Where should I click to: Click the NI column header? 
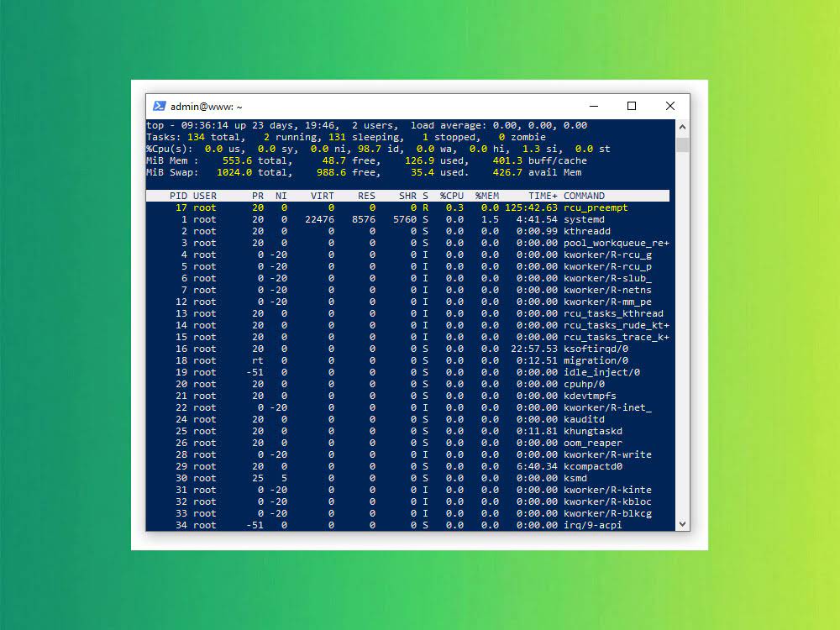point(281,196)
